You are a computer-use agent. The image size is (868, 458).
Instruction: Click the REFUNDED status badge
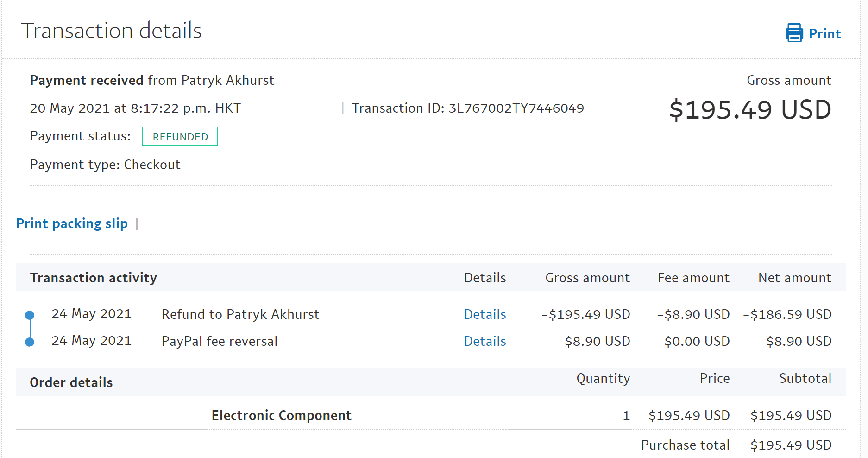coord(180,136)
